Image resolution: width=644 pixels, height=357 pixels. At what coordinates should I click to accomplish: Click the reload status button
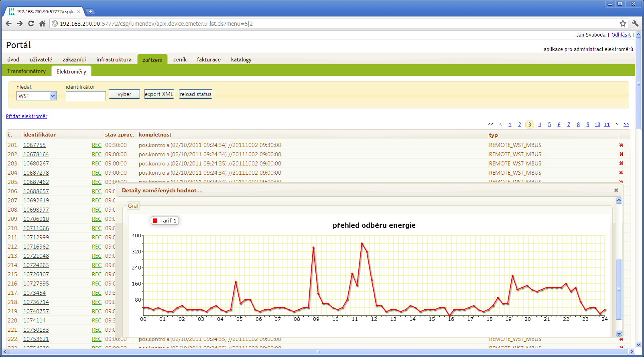point(195,94)
